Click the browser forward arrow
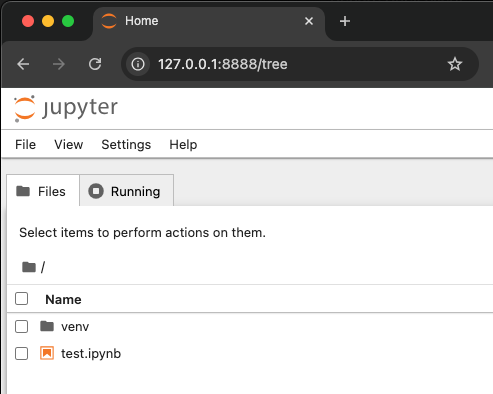 (x=59, y=64)
